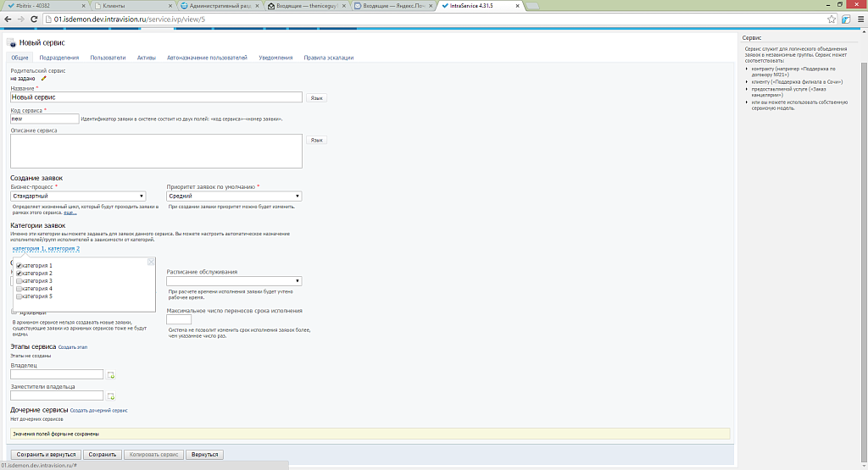Image resolution: width=868 pixels, height=470 pixels.
Task: Open the Уведомления tab
Action: click(275, 58)
